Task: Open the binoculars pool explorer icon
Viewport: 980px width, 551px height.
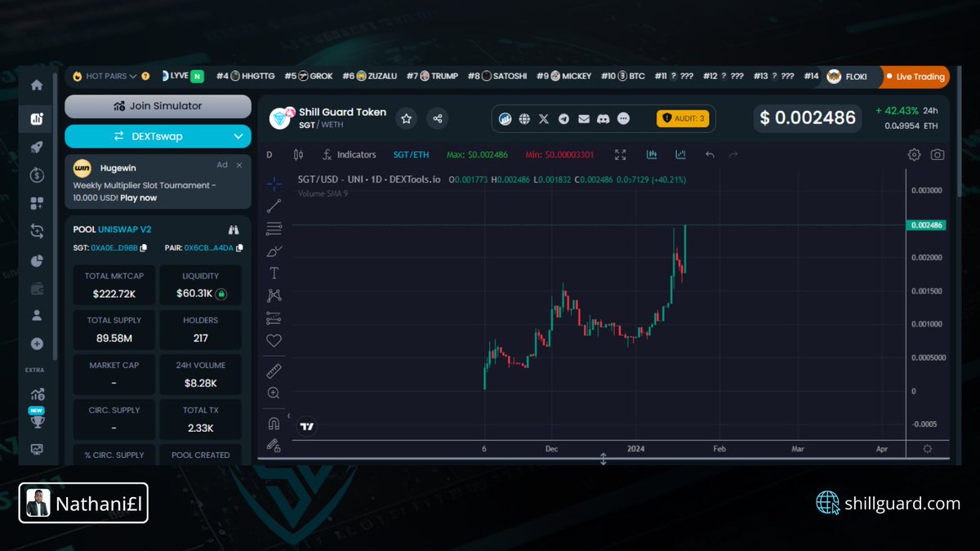Action: 233,229
